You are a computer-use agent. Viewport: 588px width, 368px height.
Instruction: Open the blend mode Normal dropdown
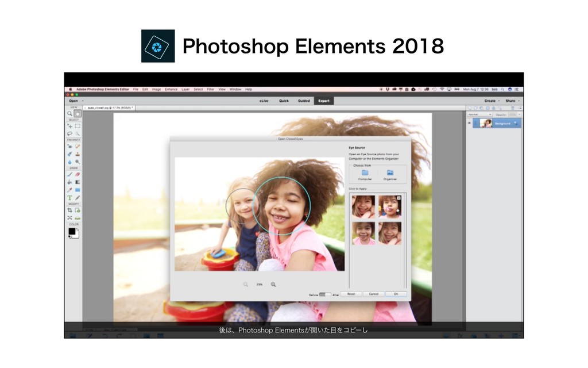479,114
